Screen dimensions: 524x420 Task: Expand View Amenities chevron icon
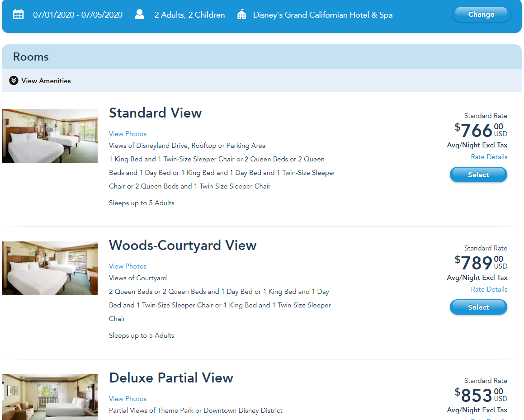point(14,80)
